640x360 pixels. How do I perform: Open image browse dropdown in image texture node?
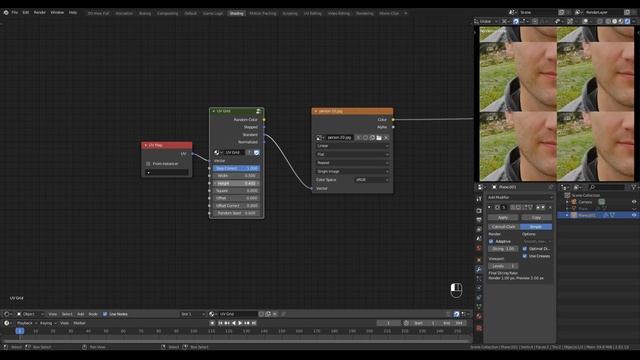pyautogui.click(x=319, y=138)
